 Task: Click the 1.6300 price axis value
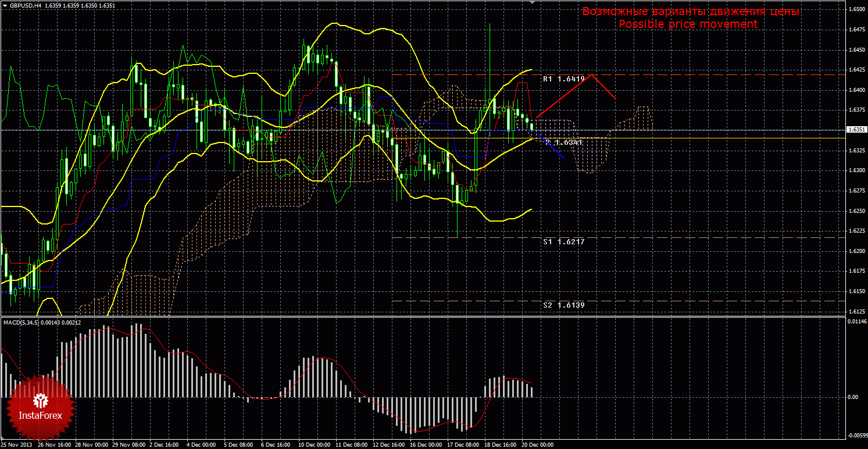pos(856,170)
